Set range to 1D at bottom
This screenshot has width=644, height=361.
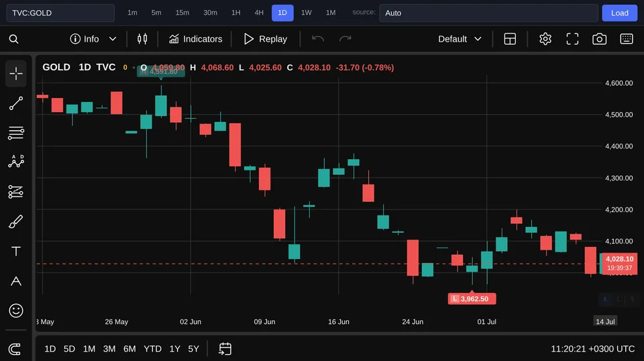[50, 349]
